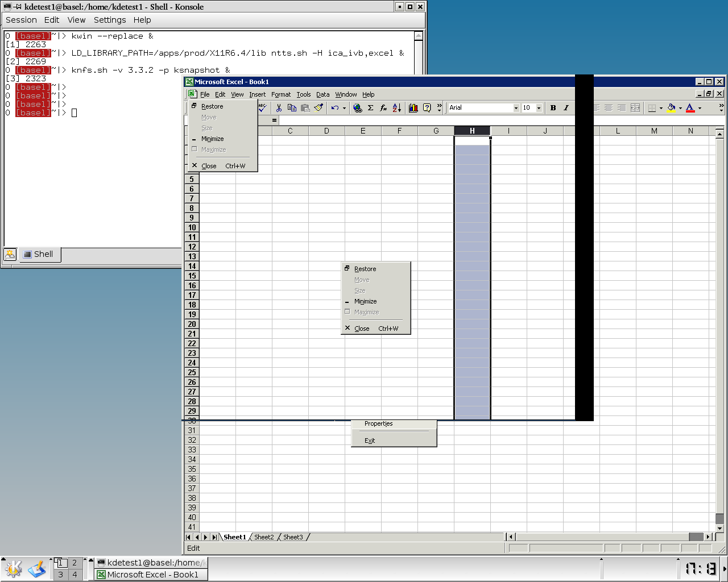Toggle Italic formatting
728x582 pixels.
point(566,107)
